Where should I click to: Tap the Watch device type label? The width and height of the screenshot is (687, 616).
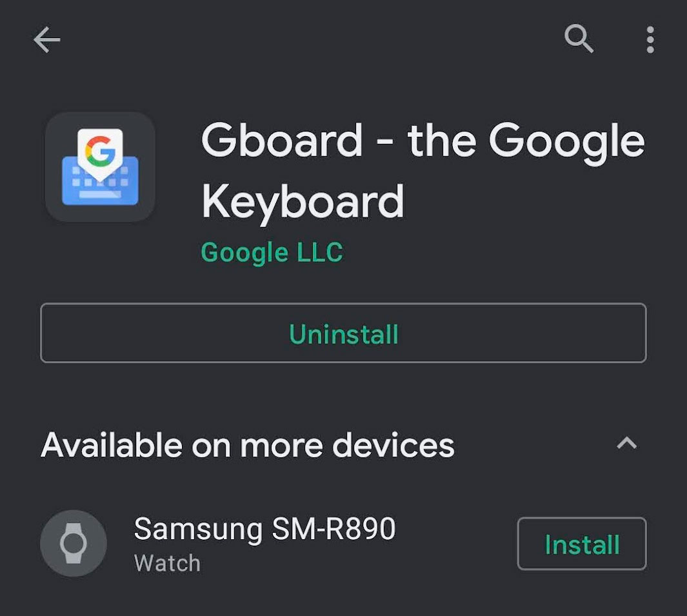(x=167, y=563)
